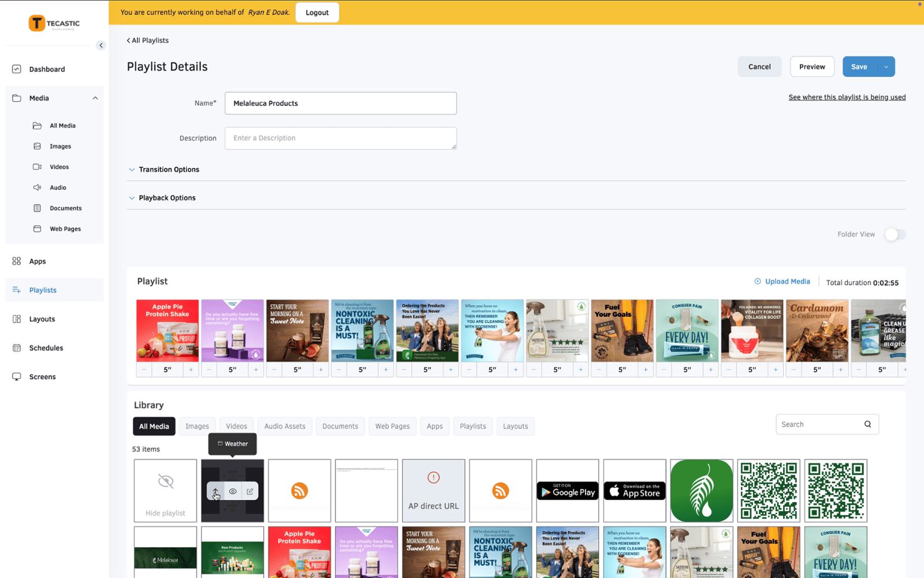Increase duration of Apple Pie Protein Shake slide
Viewport: 924px width, 578px height.
(x=191, y=369)
